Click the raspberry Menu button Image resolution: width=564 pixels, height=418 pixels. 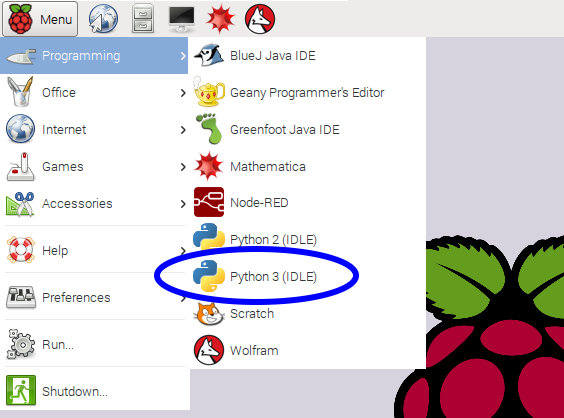click(40, 19)
